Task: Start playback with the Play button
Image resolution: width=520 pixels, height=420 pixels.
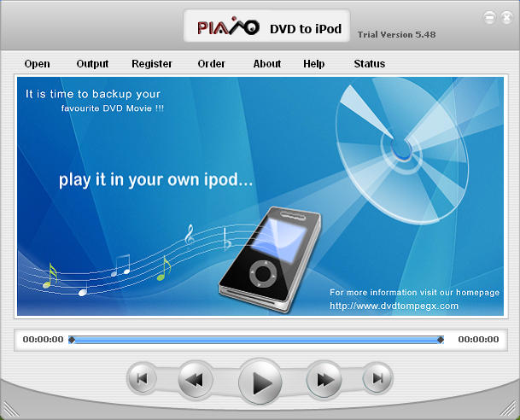Action: tap(260, 382)
